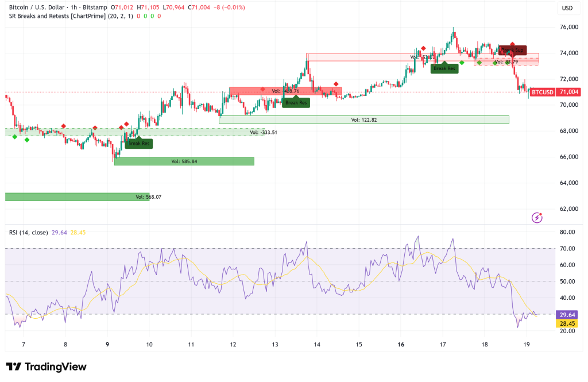Select the dark red Break Sup marker
The image size is (588, 382).
pos(512,50)
